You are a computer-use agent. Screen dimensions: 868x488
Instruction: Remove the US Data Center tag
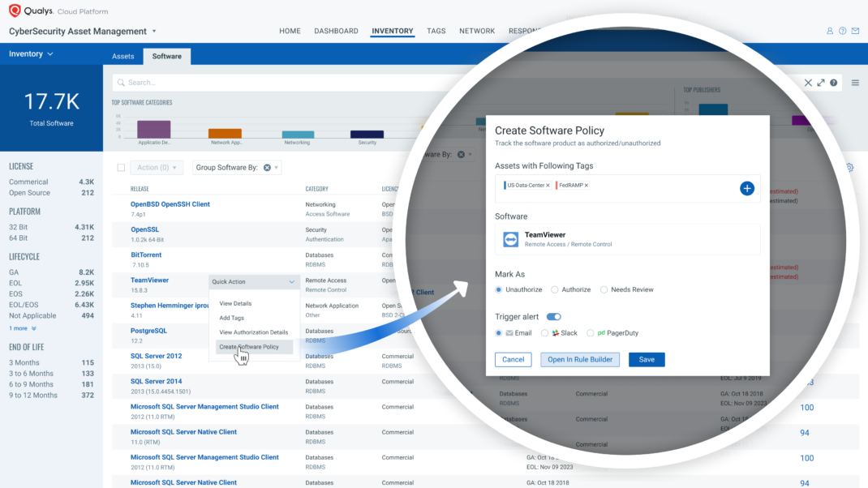pos(548,186)
